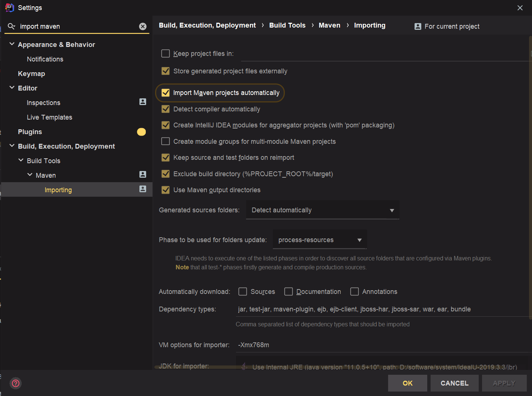Select Plugins in settings tree
532x396 pixels.
(30, 132)
